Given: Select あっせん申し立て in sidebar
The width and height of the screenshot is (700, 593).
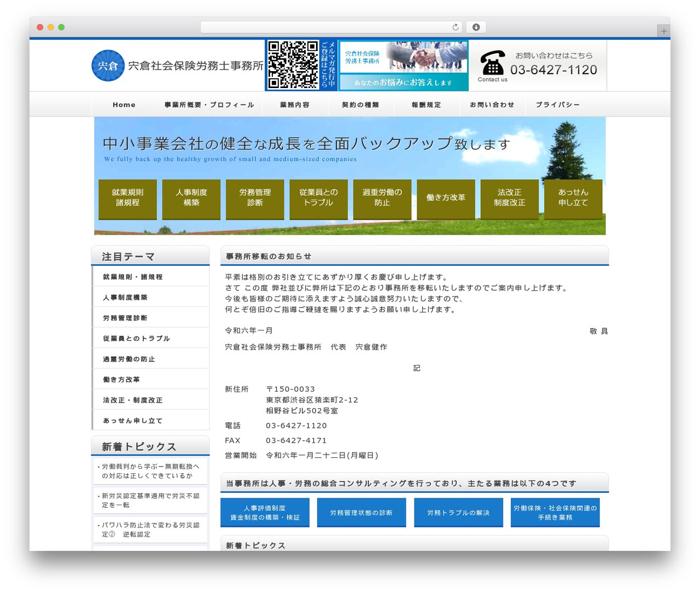Looking at the screenshot, I should (150, 420).
